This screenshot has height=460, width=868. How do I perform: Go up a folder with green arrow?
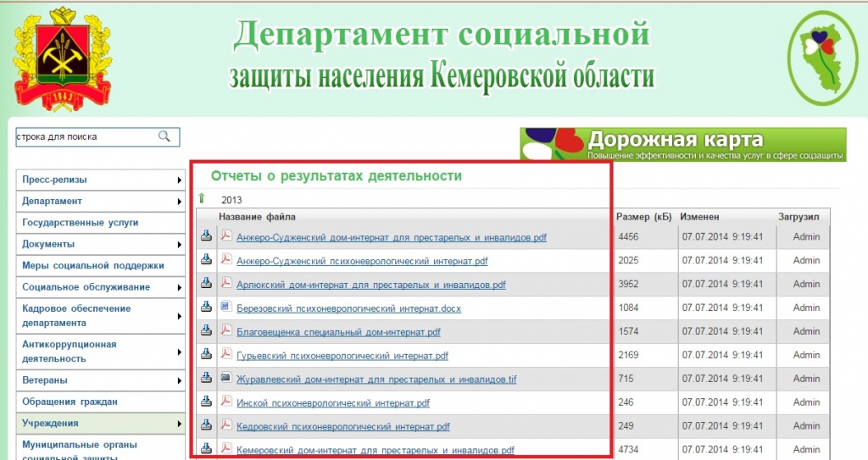tap(202, 198)
